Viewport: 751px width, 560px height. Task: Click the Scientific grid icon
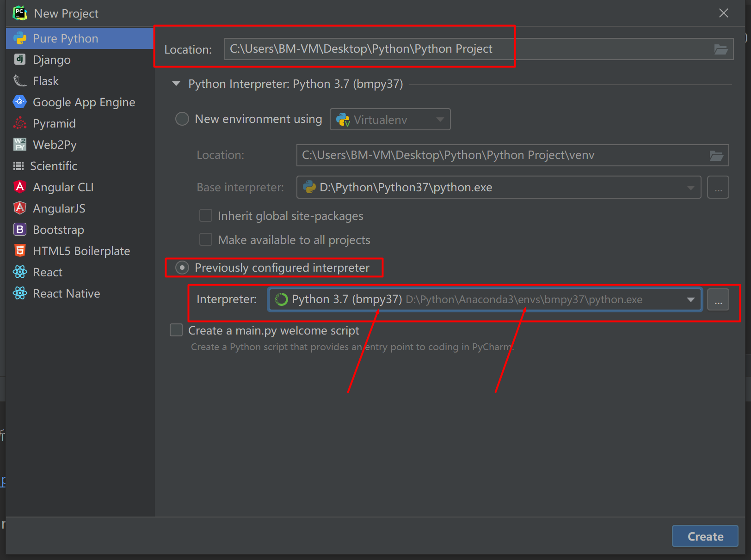tap(18, 166)
